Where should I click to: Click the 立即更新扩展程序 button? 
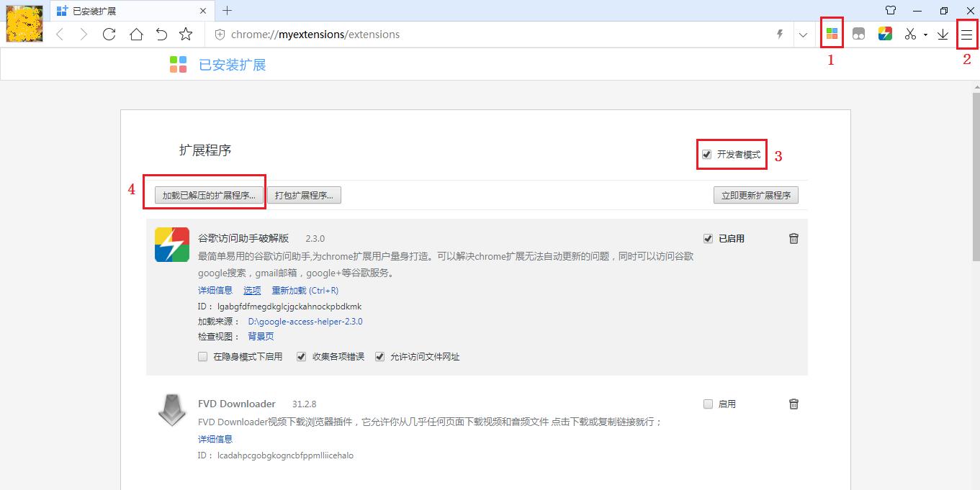755,194
